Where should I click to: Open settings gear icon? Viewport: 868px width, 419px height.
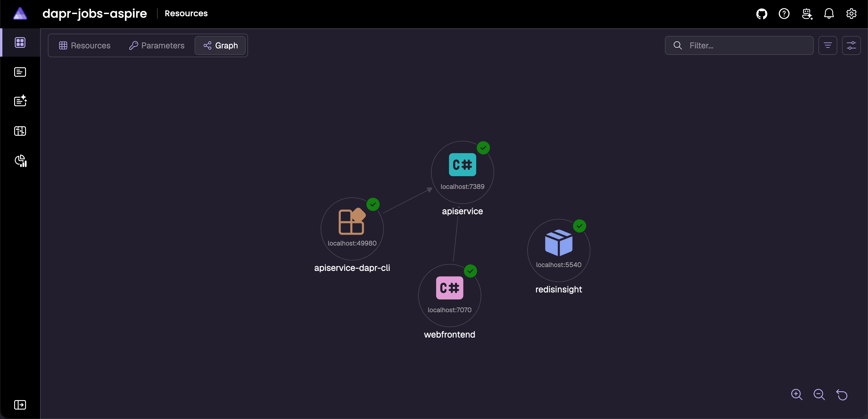tap(851, 14)
